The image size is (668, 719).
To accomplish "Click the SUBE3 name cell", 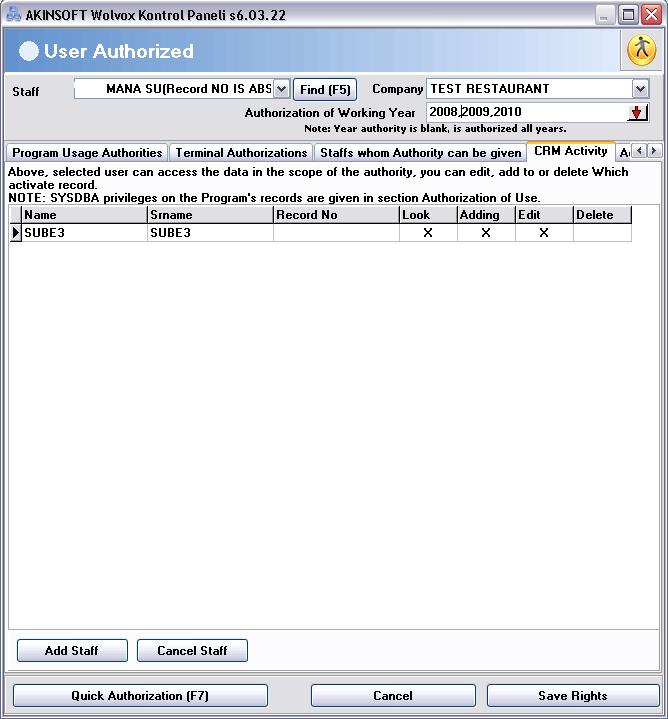I will 84,232.
